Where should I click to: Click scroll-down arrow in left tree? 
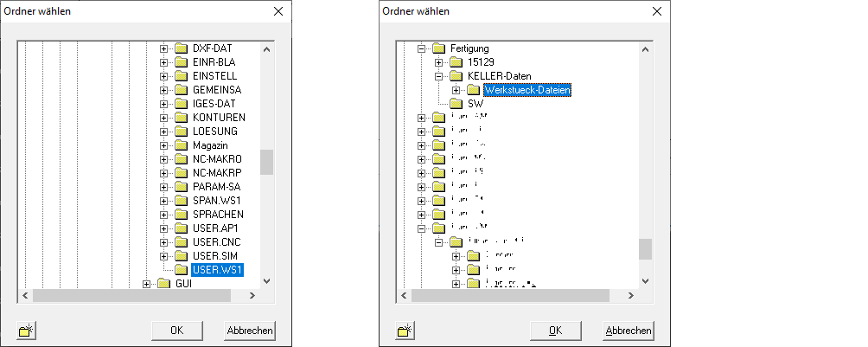tap(266, 280)
